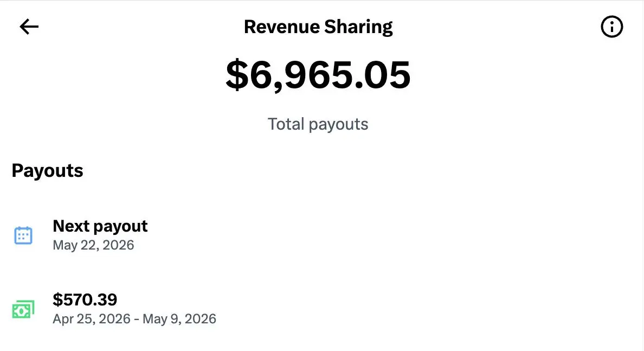Screen dimensions: 644x351
Task: Click the Total payouts label
Action: [318, 124]
